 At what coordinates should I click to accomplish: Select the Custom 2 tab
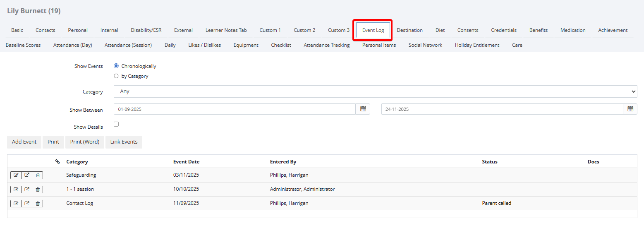coord(304,30)
